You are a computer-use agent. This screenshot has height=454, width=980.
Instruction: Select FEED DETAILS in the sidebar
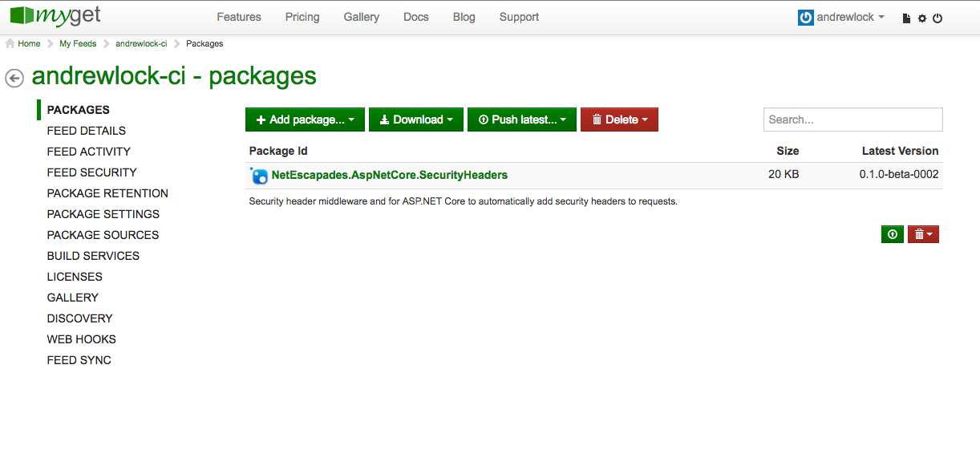tap(87, 131)
